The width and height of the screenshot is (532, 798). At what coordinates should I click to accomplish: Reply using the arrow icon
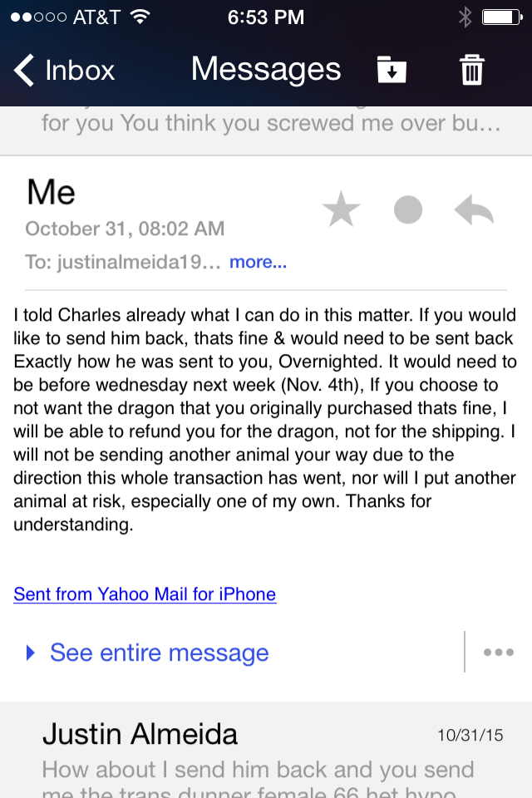point(474,209)
